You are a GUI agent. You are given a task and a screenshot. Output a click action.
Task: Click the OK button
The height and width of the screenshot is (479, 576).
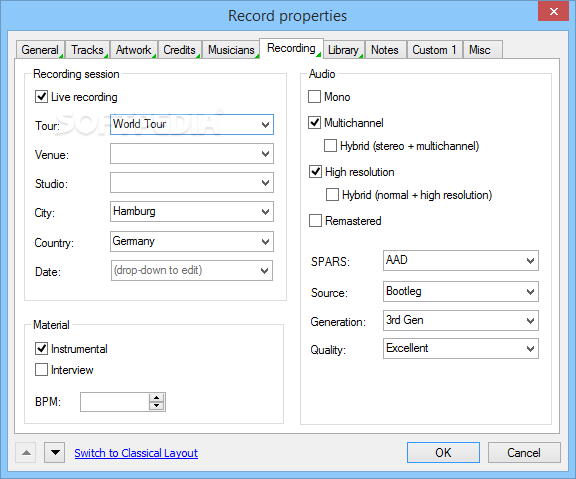point(443,453)
